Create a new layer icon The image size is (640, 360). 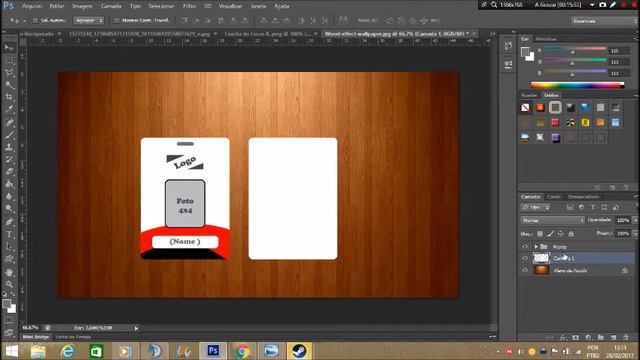pyautogui.click(x=613, y=338)
